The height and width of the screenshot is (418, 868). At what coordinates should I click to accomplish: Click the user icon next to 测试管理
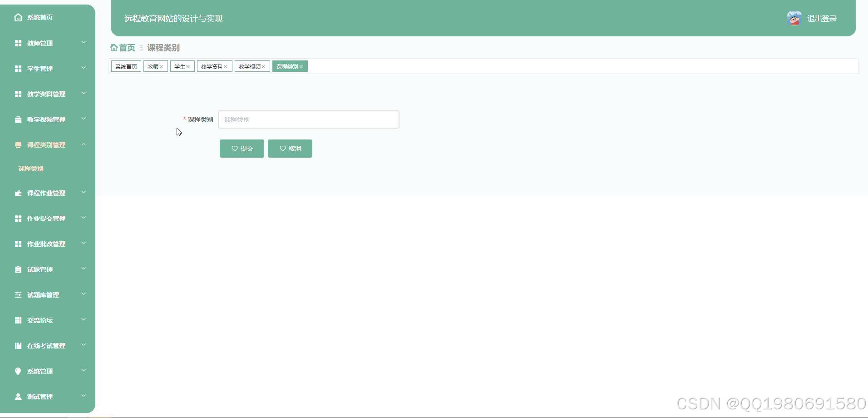click(x=18, y=397)
